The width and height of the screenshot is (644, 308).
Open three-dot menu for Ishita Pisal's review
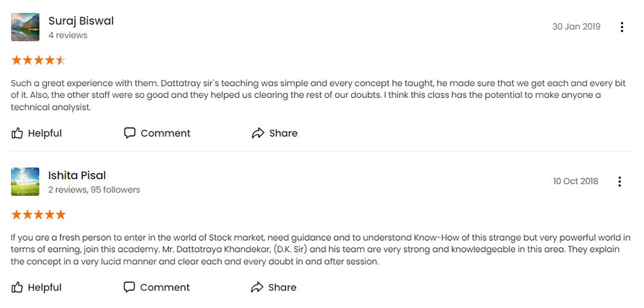tap(619, 182)
